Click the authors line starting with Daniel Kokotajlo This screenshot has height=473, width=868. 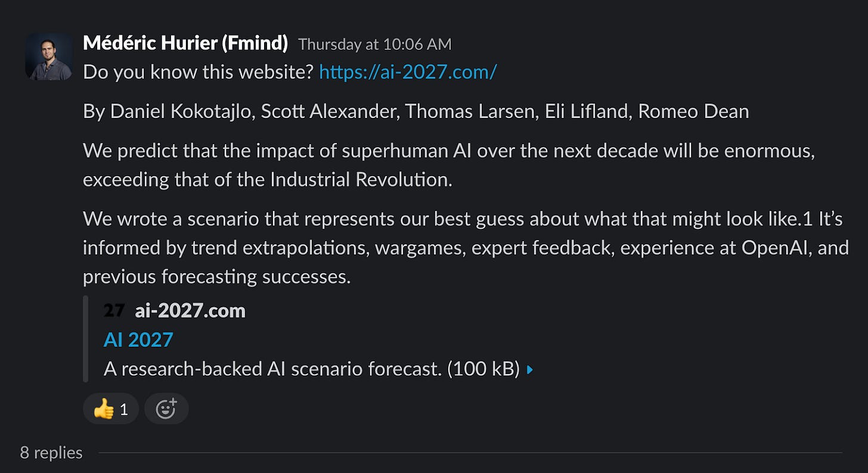(x=416, y=111)
